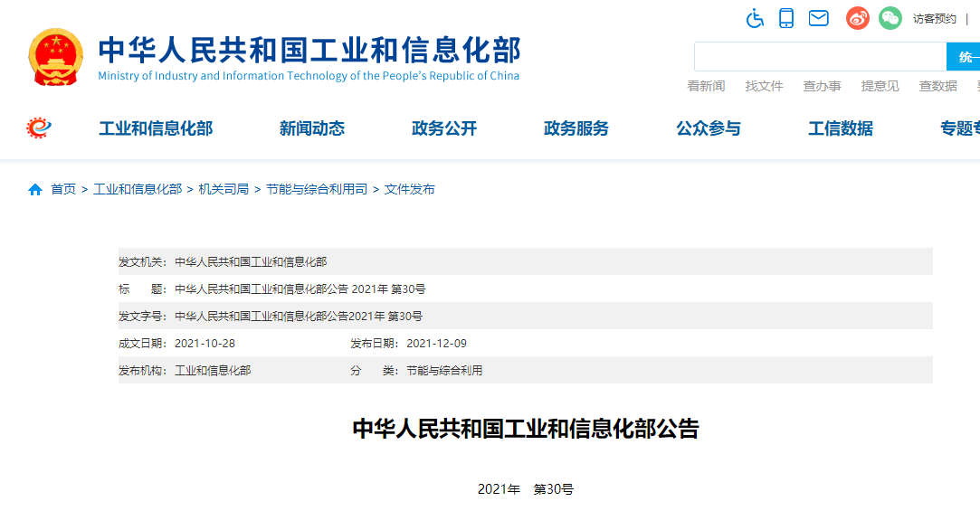Open the WeChat social icon
This screenshot has height=511, width=980.
click(x=890, y=18)
